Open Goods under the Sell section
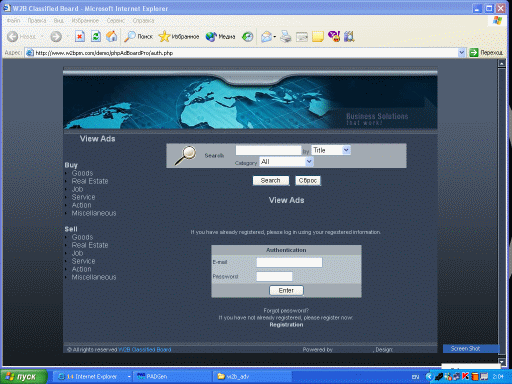 click(82, 237)
